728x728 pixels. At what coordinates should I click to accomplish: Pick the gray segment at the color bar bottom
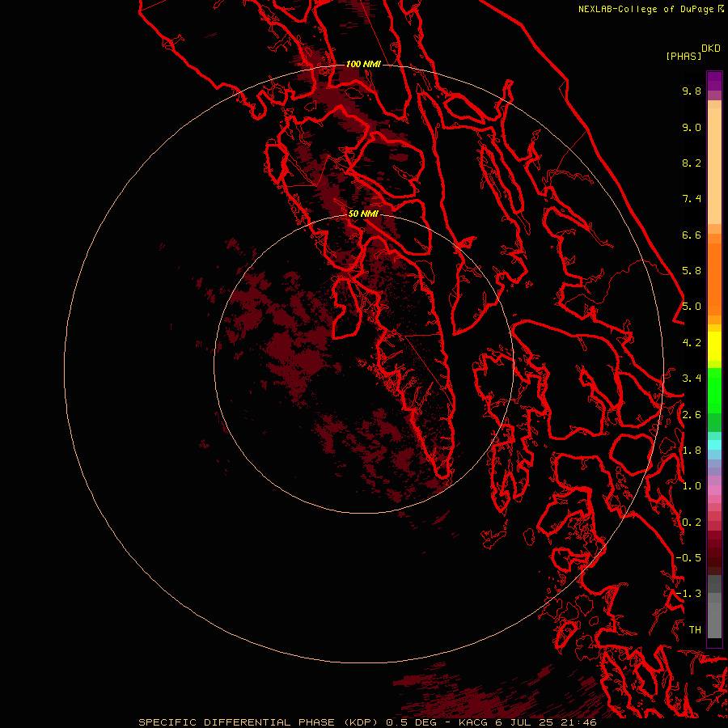[714, 620]
